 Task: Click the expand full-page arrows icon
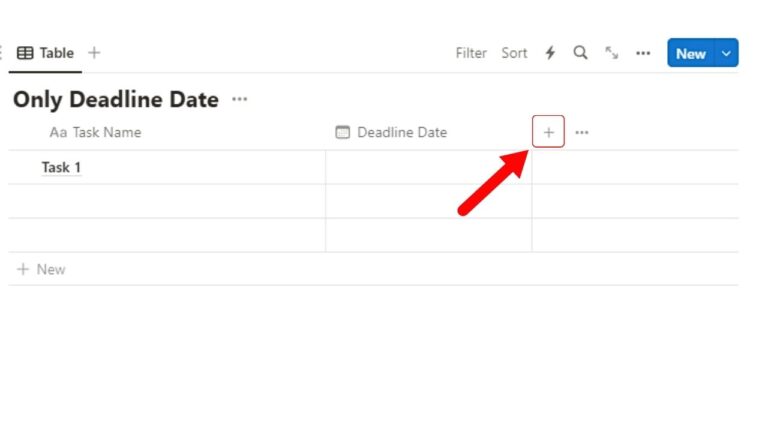tap(611, 52)
